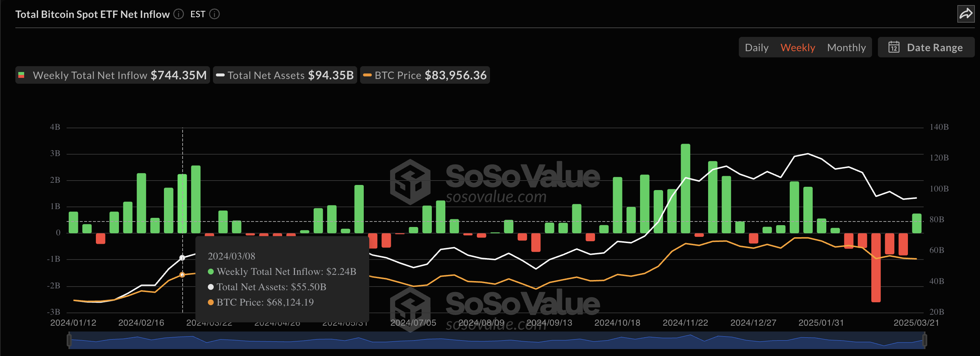Click the calendar icon in the Date Range button
Viewport: 980px width, 356px height.
[894, 47]
